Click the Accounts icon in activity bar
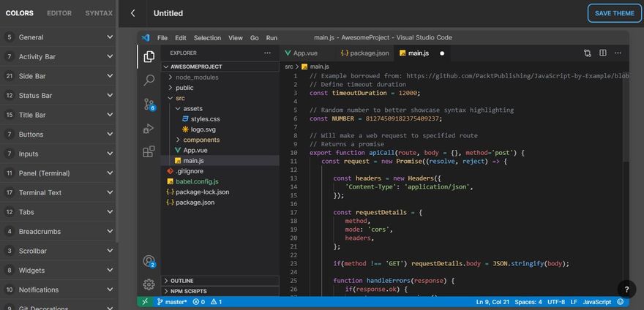 [x=149, y=261]
